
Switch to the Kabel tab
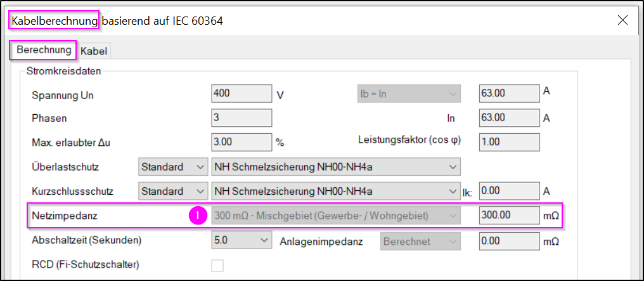pyautogui.click(x=94, y=51)
